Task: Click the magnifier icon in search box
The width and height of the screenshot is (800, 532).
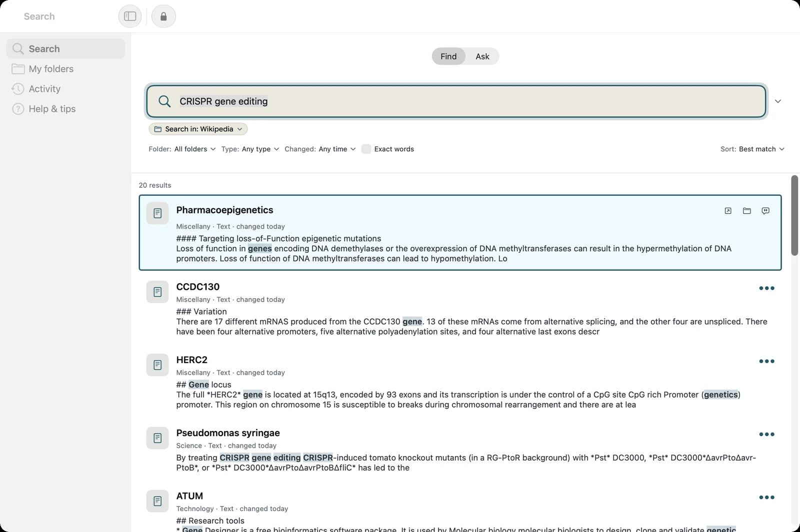Action: (x=164, y=101)
